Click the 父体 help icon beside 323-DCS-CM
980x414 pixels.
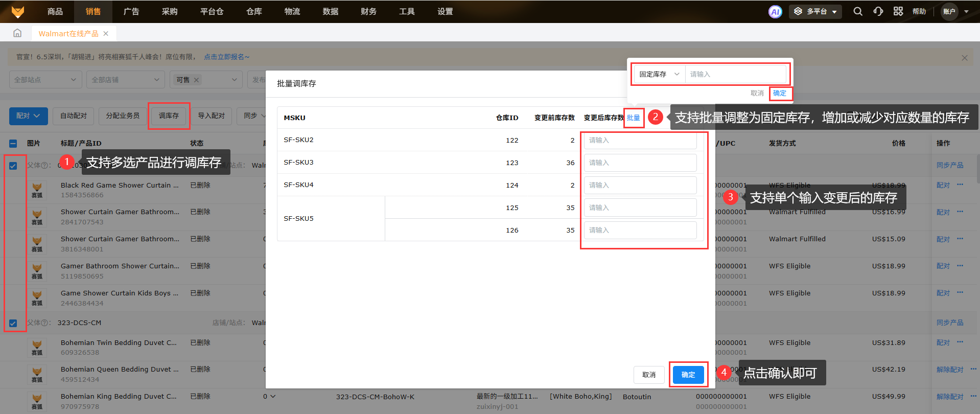[45, 323]
